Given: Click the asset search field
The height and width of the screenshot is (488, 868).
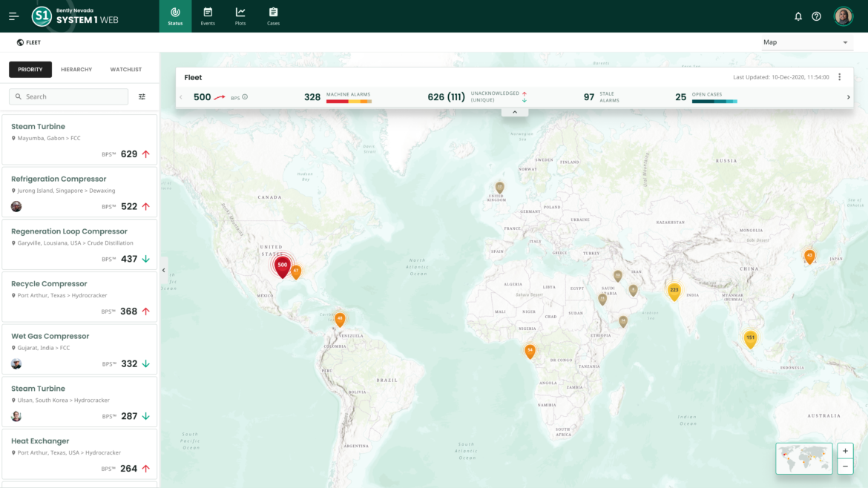Looking at the screenshot, I should [69, 96].
